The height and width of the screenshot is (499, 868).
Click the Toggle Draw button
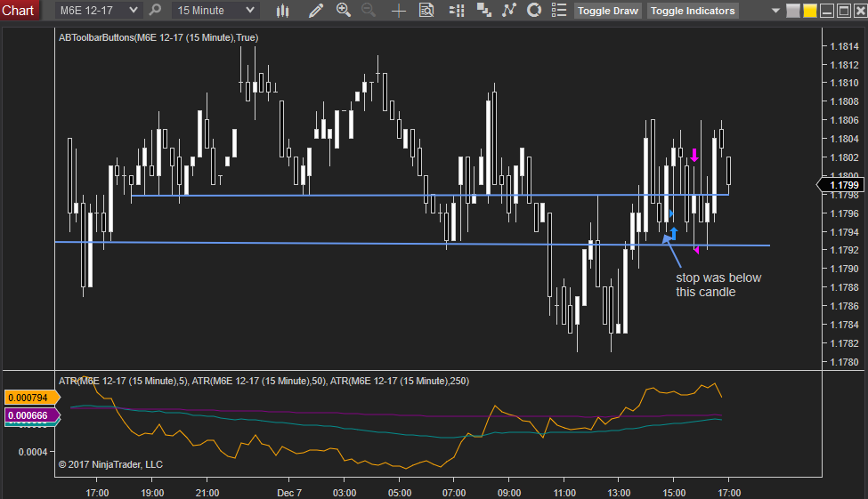click(x=608, y=11)
